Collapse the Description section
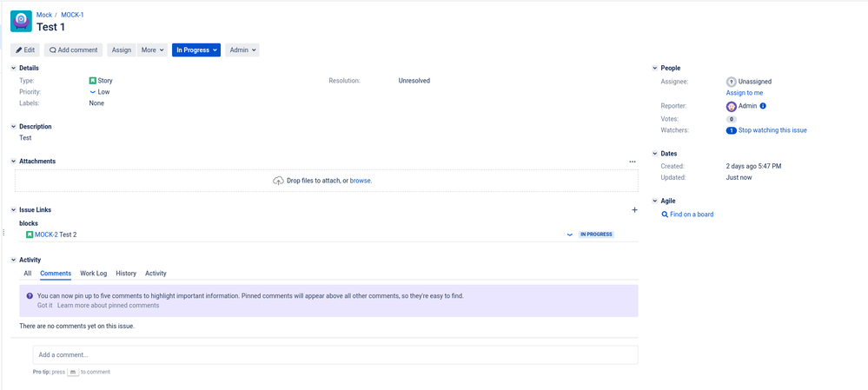Image resolution: width=868 pixels, height=390 pixels. pyautogui.click(x=13, y=127)
